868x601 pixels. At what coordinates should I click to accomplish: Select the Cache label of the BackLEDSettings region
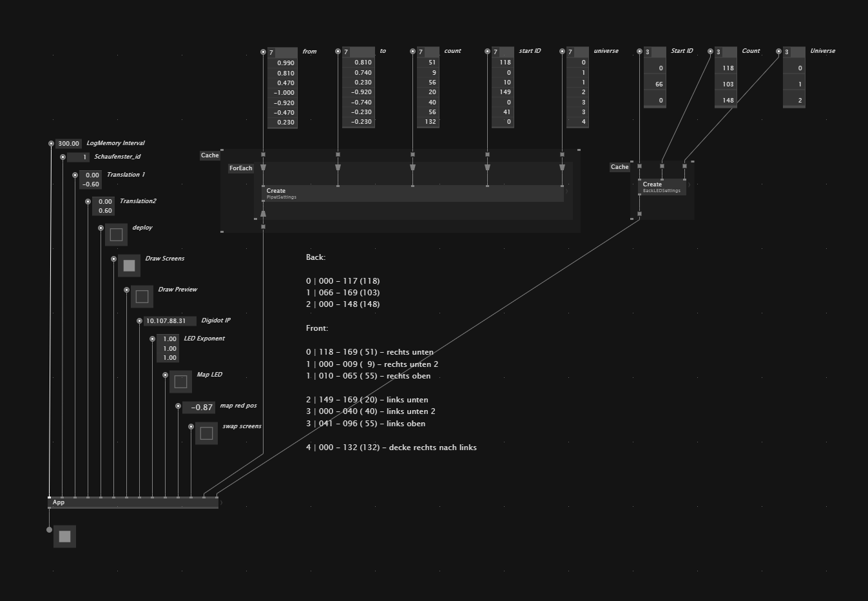(619, 167)
